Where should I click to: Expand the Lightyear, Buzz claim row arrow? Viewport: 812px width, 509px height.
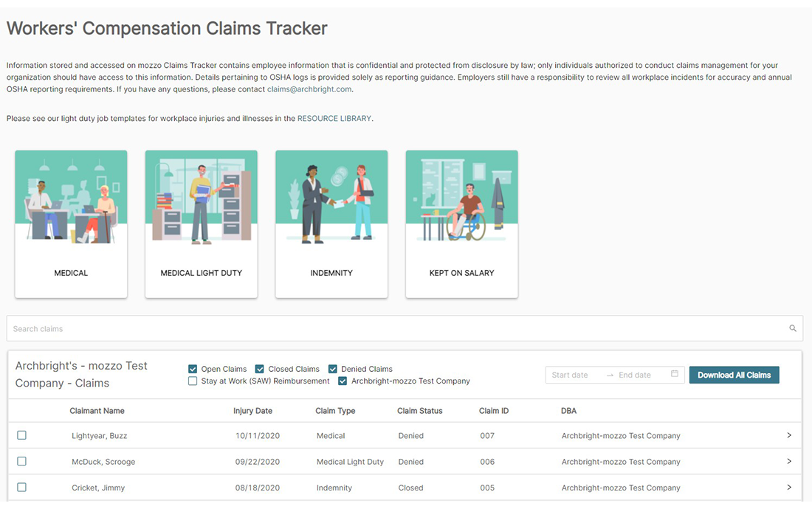[x=788, y=435]
